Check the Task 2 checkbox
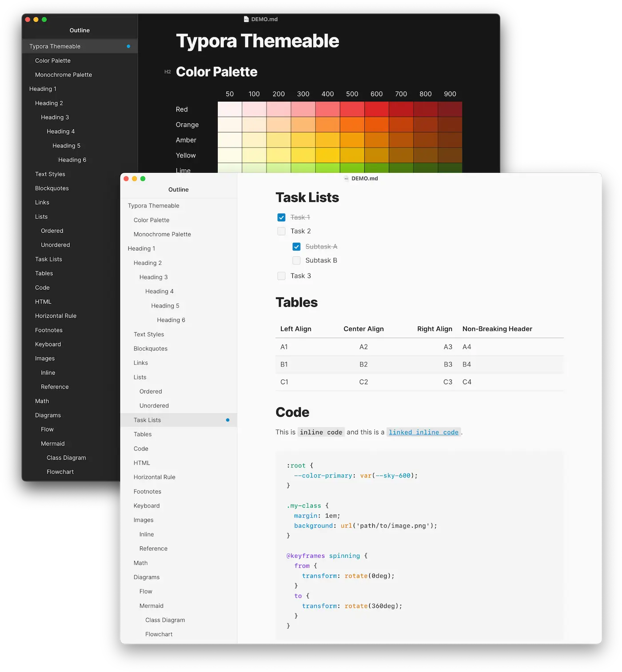622x672 pixels. [281, 231]
